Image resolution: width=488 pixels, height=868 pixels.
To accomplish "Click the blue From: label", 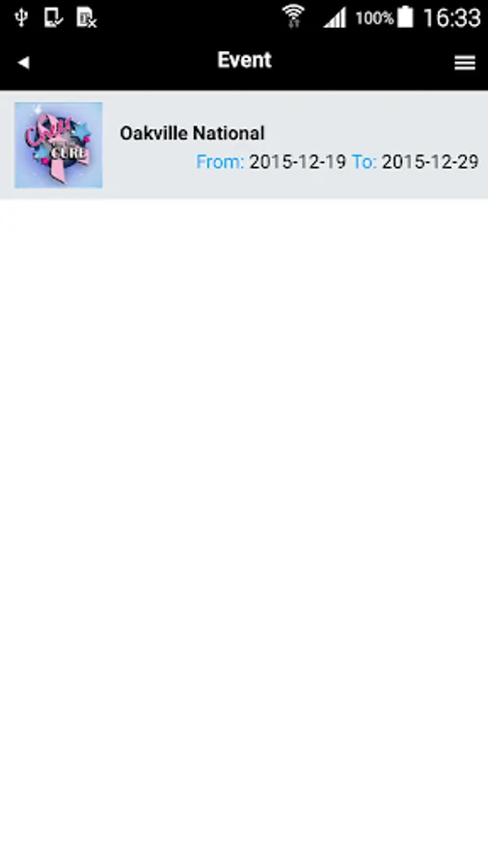I will pyautogui.click(x=220, y=162).
